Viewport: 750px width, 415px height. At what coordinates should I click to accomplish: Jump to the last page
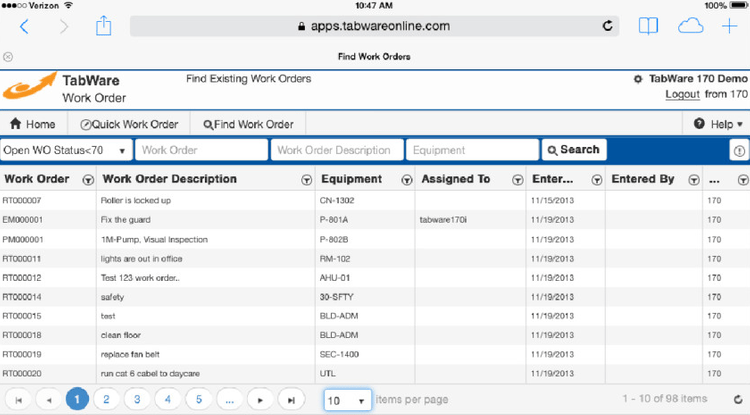tap(291, 400)
